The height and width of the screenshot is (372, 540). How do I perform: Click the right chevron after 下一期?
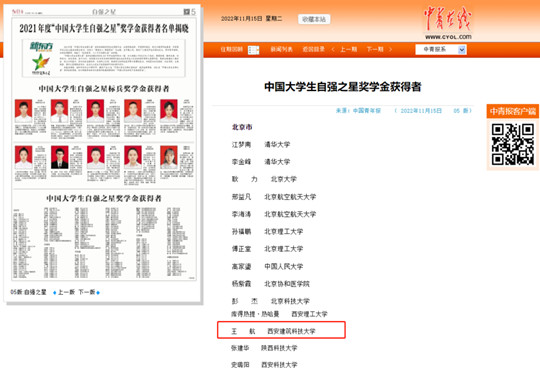(x=390, y=50)
